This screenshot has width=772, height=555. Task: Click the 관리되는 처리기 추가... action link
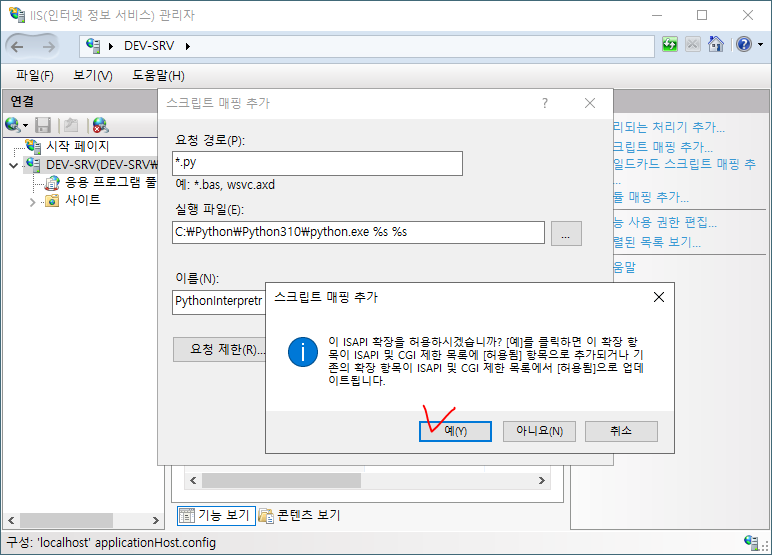coord(669,127)
